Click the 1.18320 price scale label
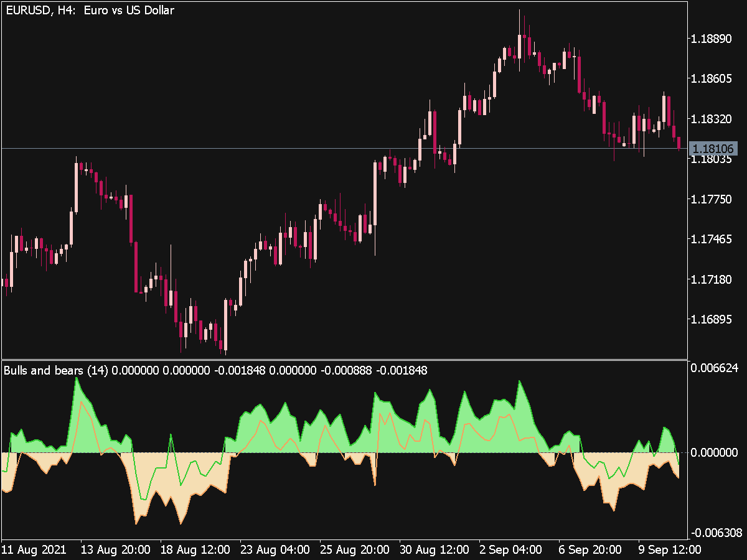The image size is (747, 560). 712,119
